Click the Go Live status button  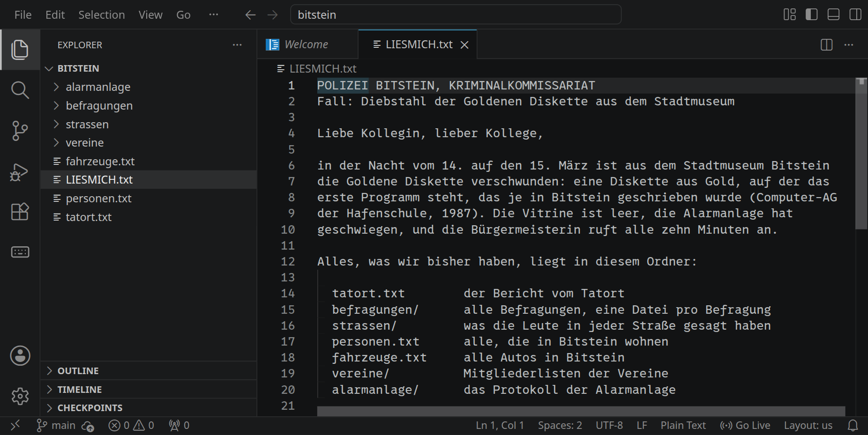click(x=745, y=425)
